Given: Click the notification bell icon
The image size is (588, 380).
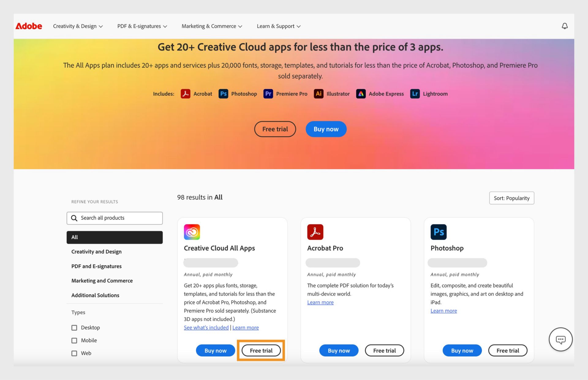Looking at the screenshot, I should 565,26.
